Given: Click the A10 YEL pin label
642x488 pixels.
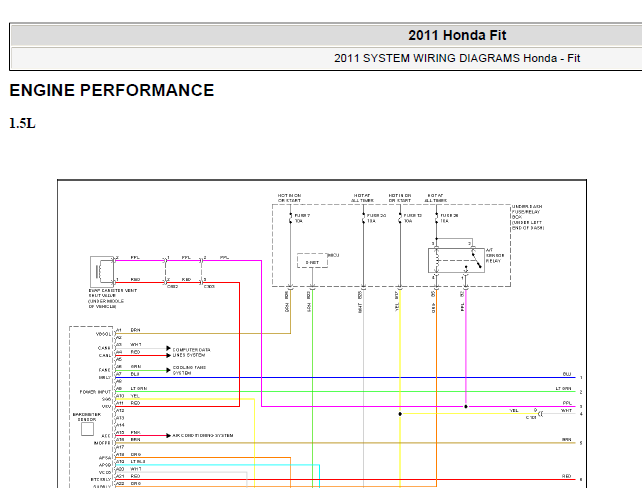Looking at the screenshot, I should 128,396.
